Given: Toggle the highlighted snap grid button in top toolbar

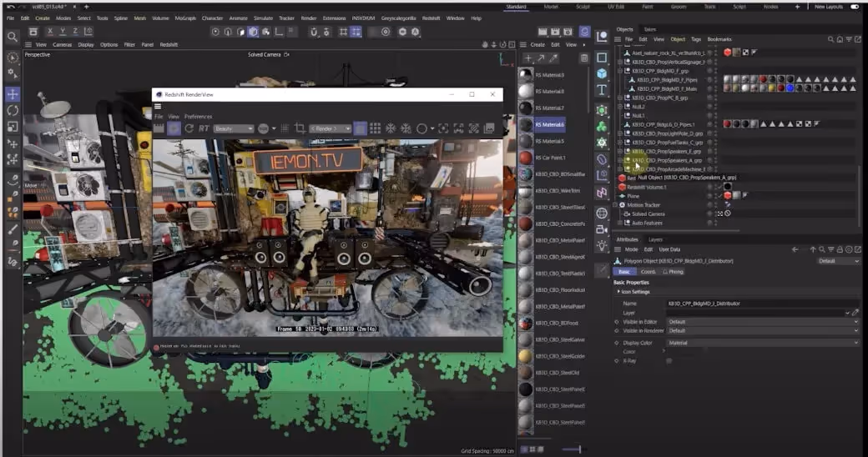Looking at the screenshot, I should pos(356,32).
